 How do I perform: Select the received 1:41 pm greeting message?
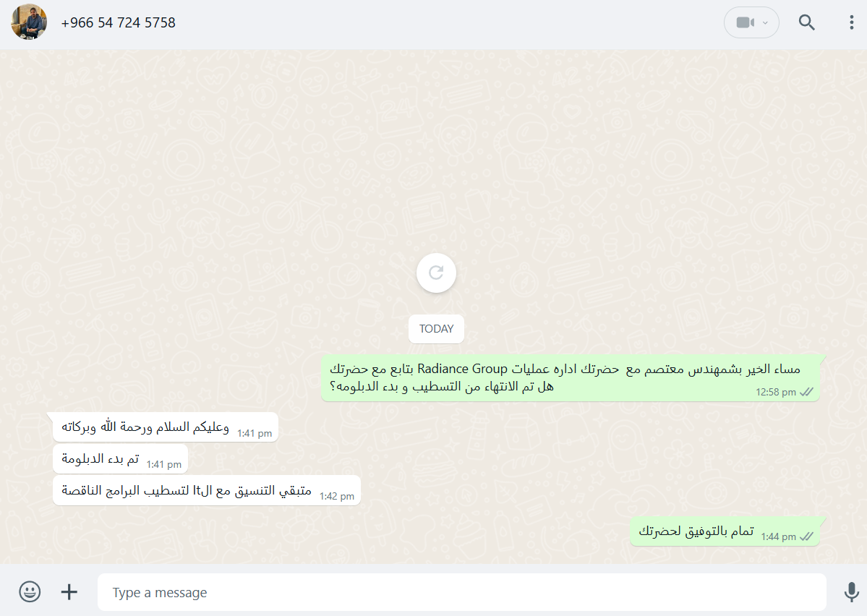click(x=166, y=427)
